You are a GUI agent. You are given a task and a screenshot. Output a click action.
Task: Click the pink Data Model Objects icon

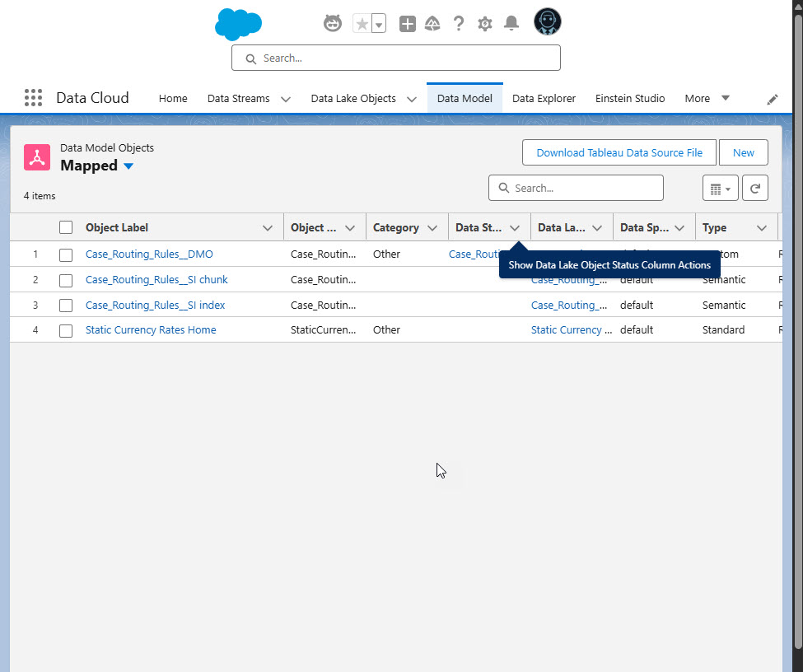[x=37, y=157]
